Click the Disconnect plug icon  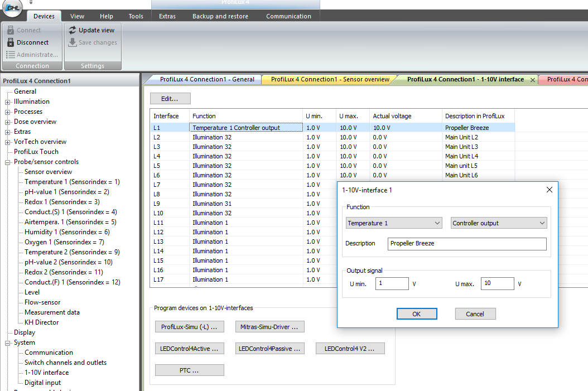tap(11, 42)
